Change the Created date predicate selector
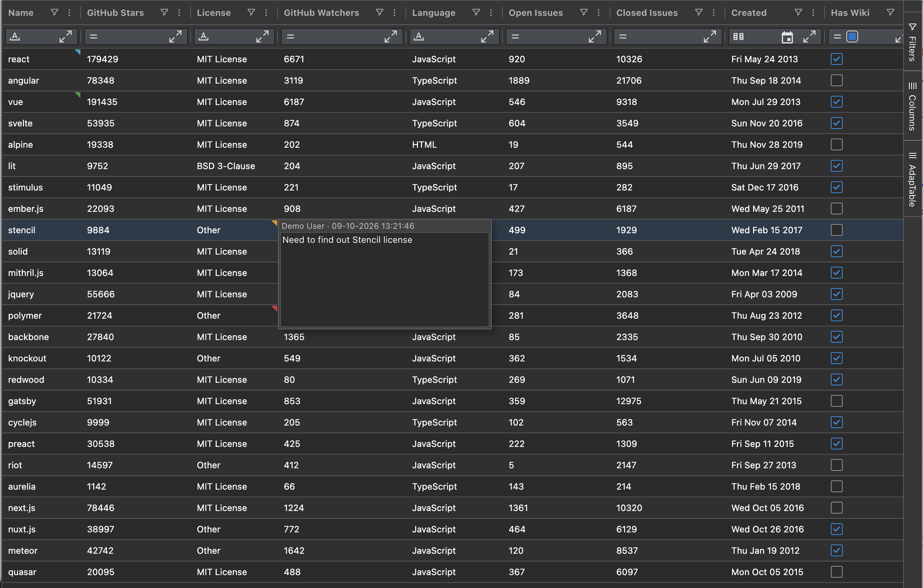 (738, 37)
